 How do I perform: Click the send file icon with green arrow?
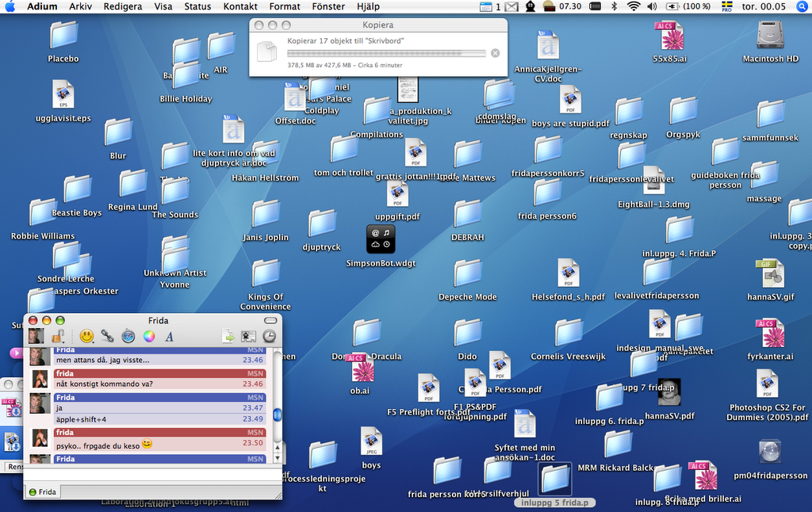point(228,337)
